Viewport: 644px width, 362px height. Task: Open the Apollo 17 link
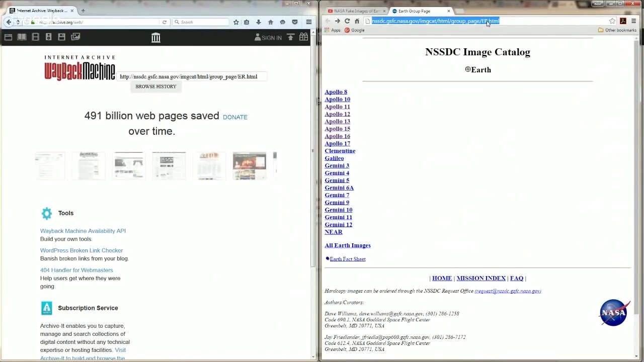(337, 144)
